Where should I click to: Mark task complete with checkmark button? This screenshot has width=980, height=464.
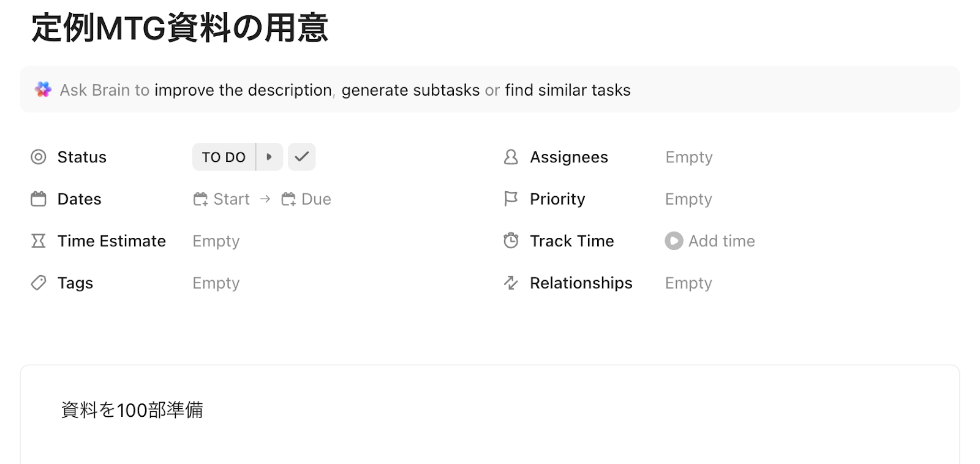301,157
